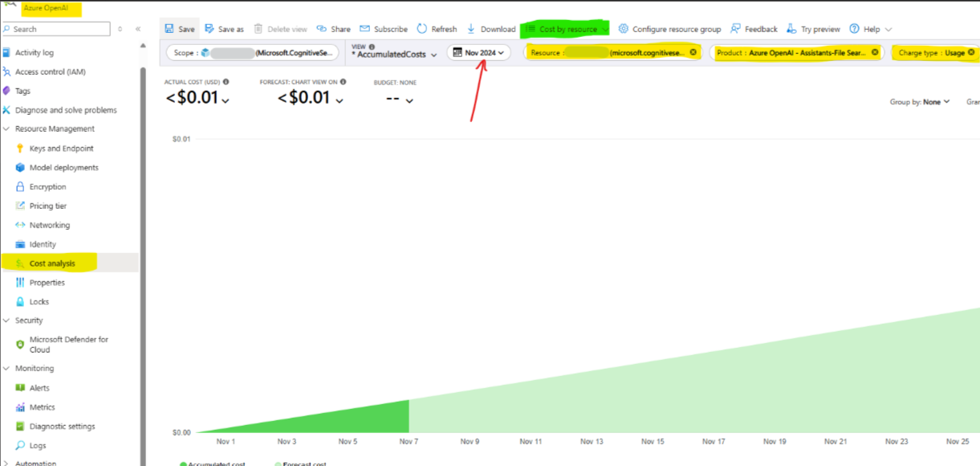Click the Try preview button
The height and width of the screenshot is (466, 980).
tap(813, 29)
